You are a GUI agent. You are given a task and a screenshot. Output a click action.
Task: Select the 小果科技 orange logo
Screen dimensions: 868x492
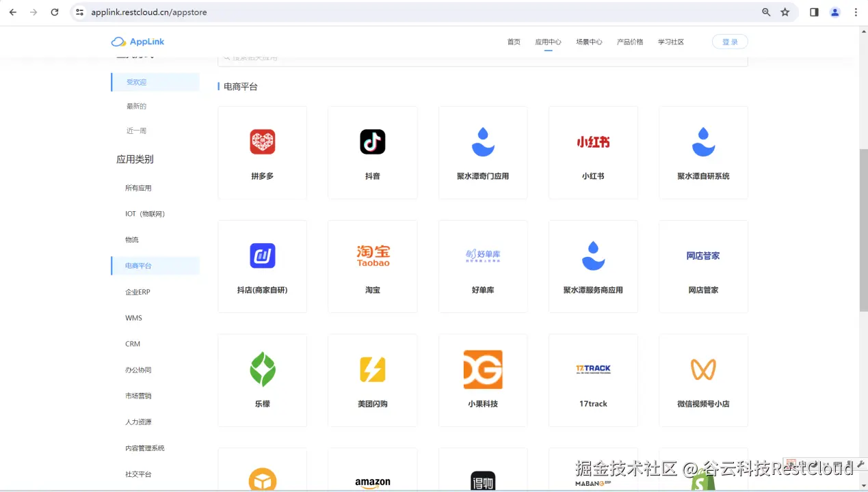coord(483,370)
